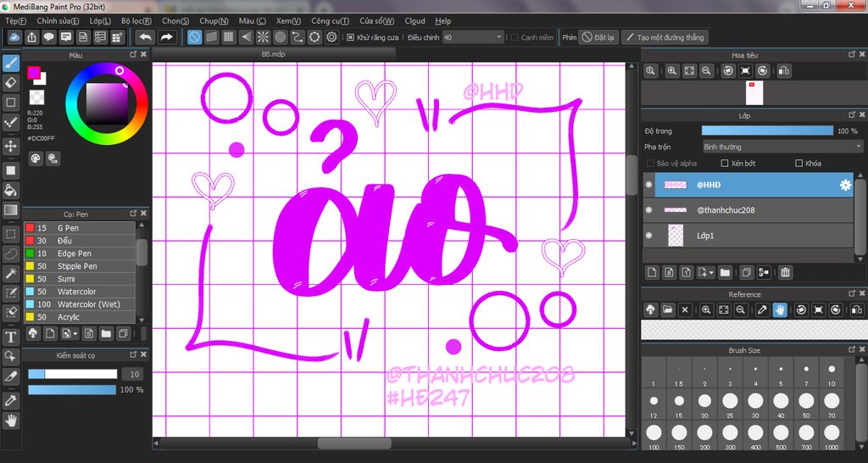Toggle the Cạnh mềm checkbox
The image size is (868, 463).
[515, 37]
